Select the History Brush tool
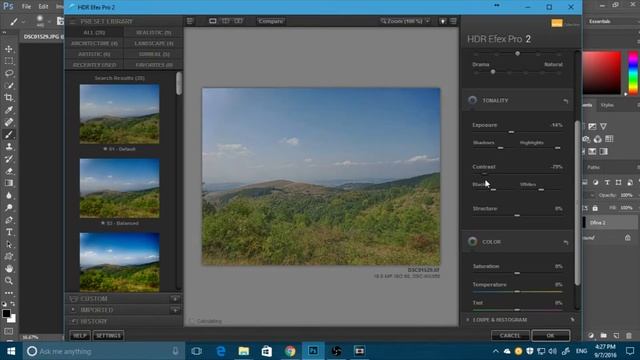The width and height of the screenshot is (640, 360). click(x=9, y=159)
